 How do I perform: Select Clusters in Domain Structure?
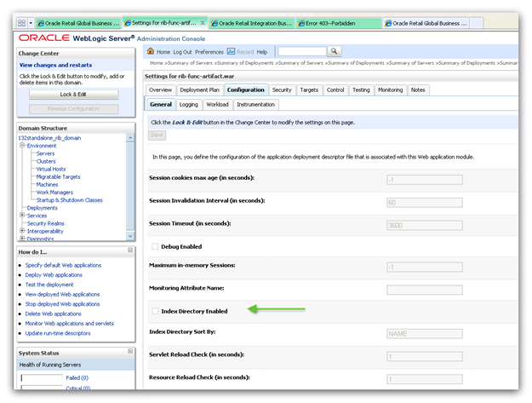(46, 161)
